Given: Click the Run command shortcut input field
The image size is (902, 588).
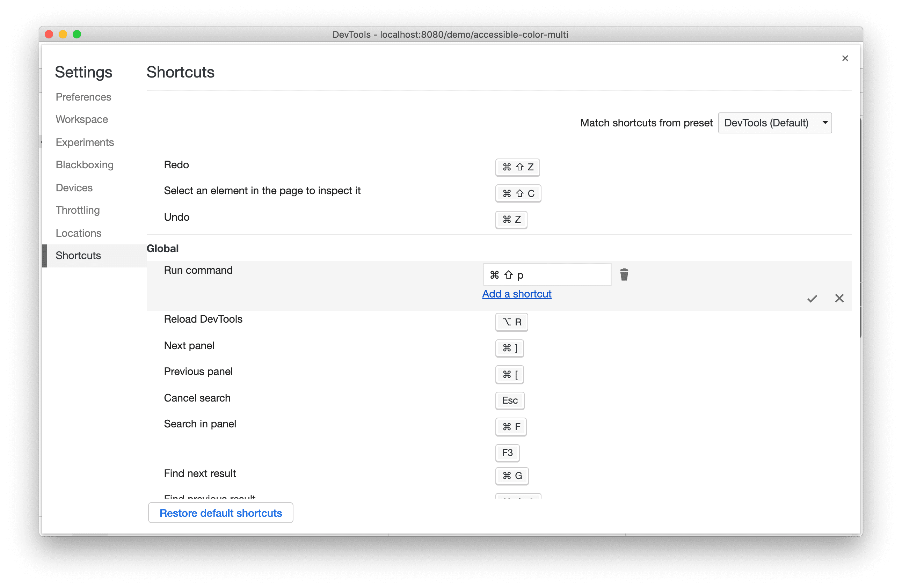Looking at the screenshot, I should [546, 274].
